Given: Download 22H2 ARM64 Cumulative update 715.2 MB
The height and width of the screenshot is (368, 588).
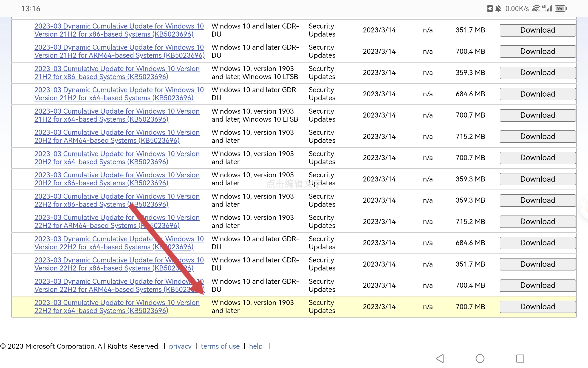Looking at the screenshot, I should click(x=538, y=222).
